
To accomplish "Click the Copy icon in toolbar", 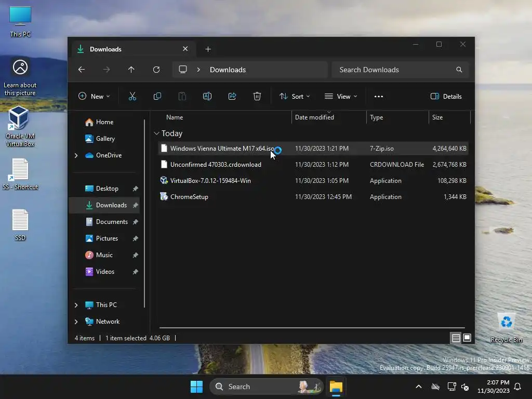I will pyautogui.click(x=157, y=96).
